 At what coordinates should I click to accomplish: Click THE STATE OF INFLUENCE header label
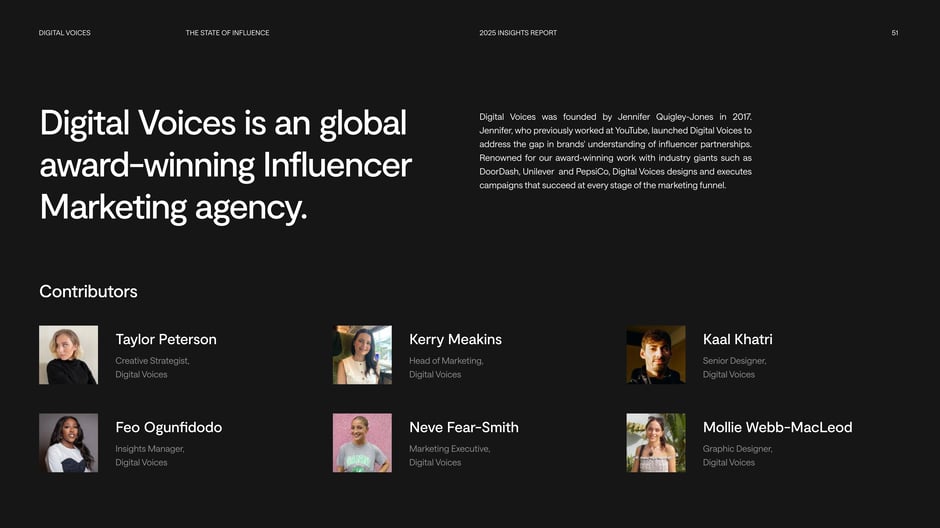click(227, 33)
